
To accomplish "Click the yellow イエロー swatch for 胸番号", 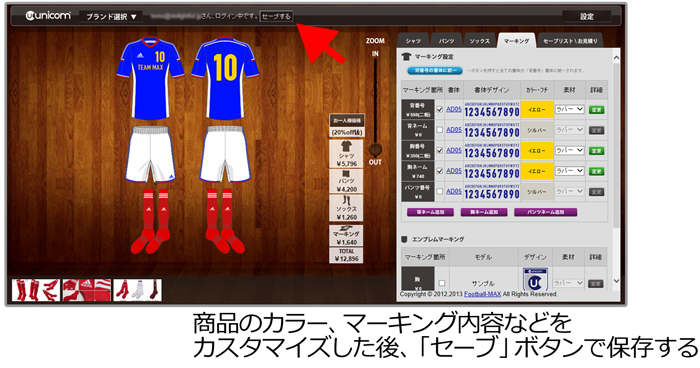I will pyautogui.click(x=537, y=151).
